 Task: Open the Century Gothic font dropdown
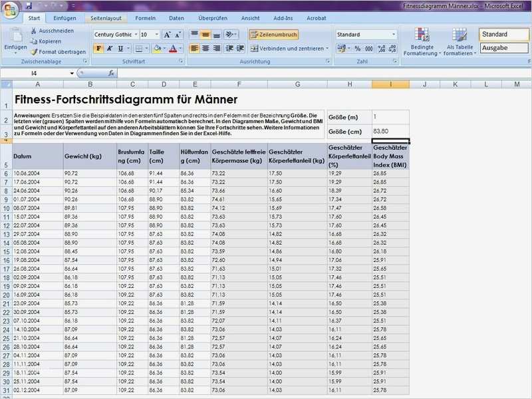pyautogui.click(x=136, y=34)
